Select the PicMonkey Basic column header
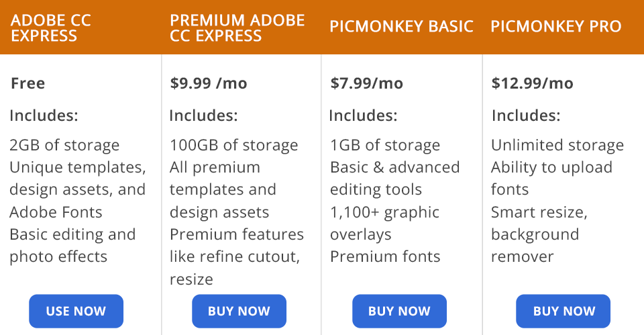This screenshot has width=644, height=335. click(401, 27)
